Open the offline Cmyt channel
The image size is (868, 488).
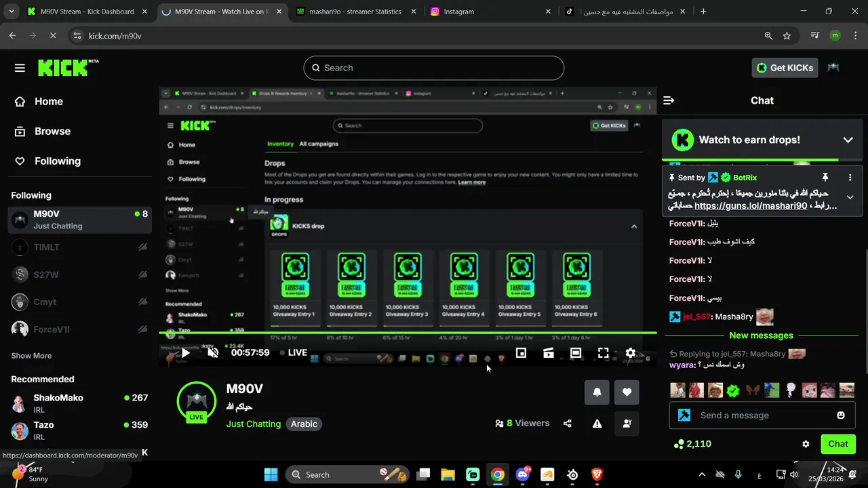coord(80,302)
